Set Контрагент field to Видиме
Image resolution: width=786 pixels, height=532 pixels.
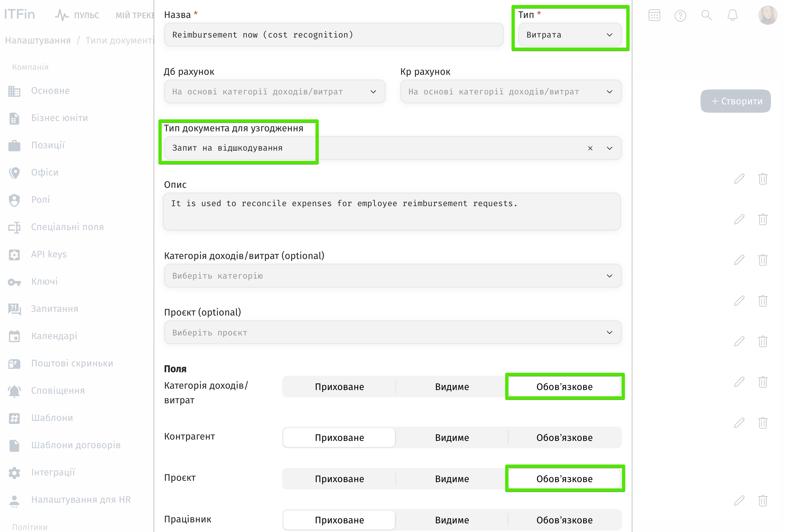tap(452, 437)
